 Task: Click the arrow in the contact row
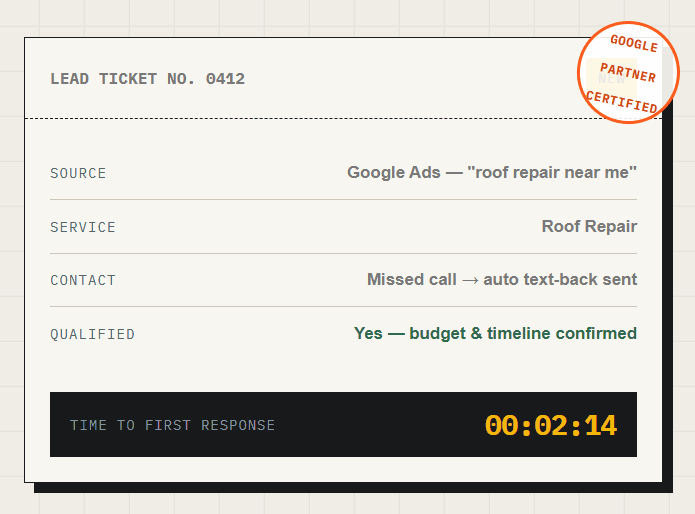(x=470, y=280)
